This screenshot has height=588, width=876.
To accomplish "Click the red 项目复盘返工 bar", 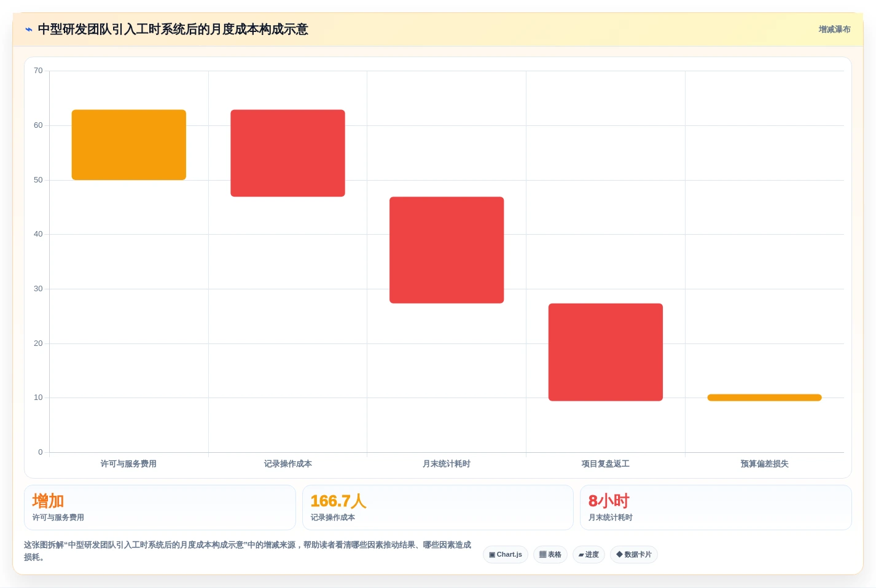I will (x=606, y=352).
